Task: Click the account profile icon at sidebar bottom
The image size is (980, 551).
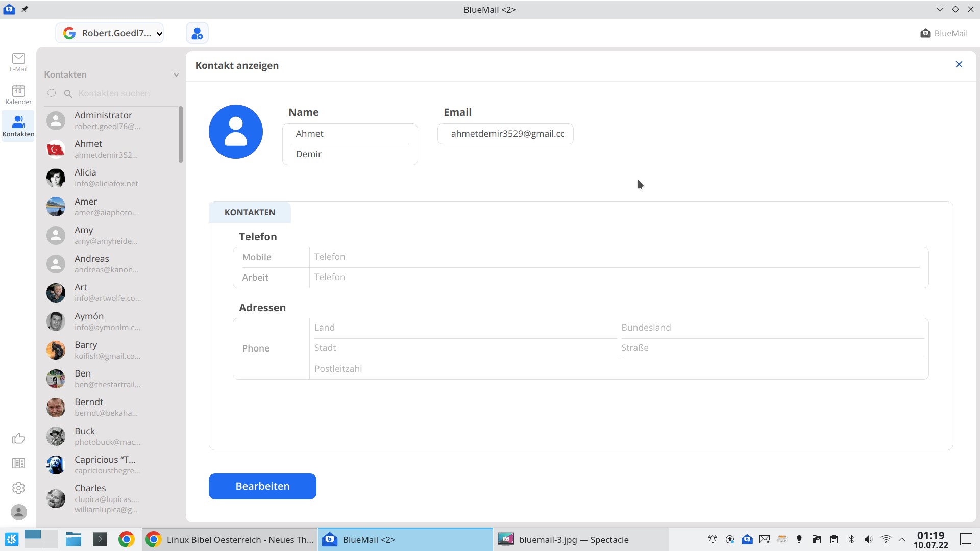Action: point(19,512)
